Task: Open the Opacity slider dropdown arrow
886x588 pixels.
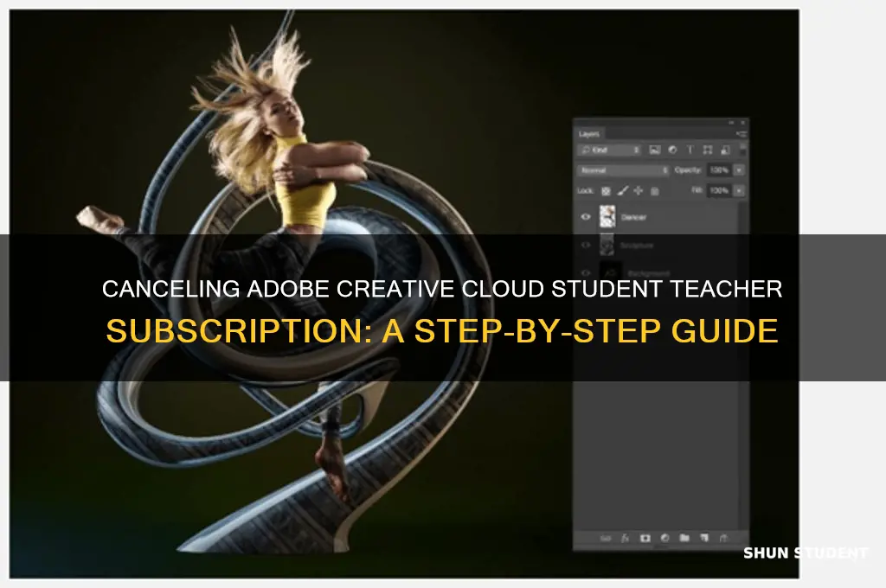Action: tap(739, 170)
